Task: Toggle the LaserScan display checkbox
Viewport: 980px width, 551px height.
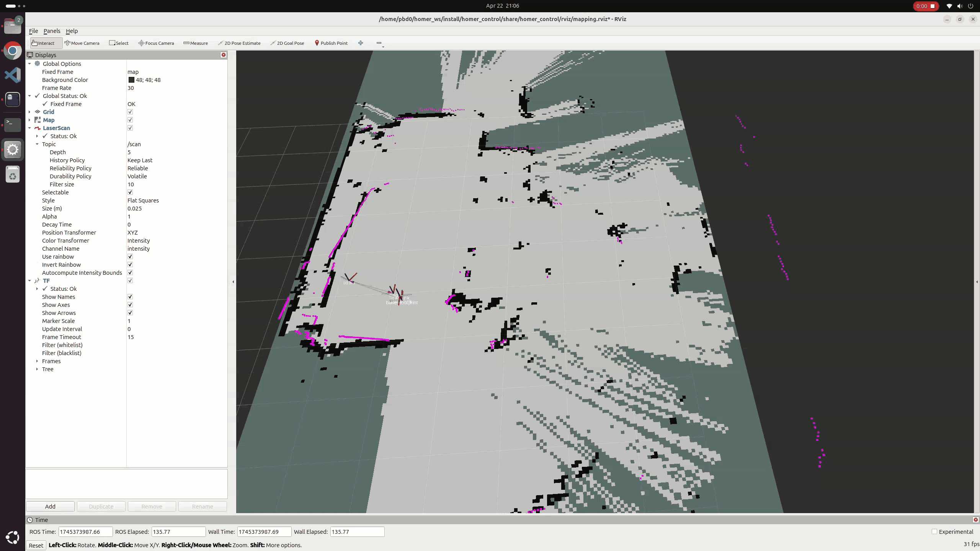Action: [130, 128]
